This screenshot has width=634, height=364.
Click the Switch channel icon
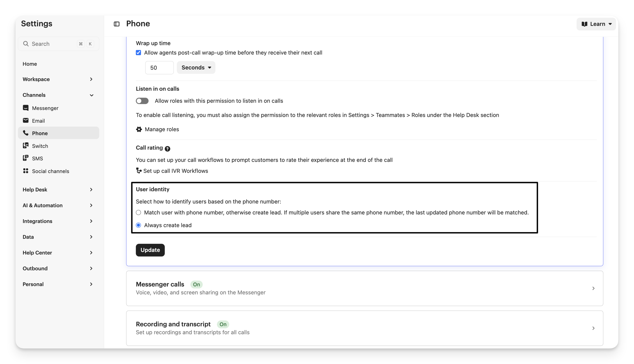tap(26, 146)
